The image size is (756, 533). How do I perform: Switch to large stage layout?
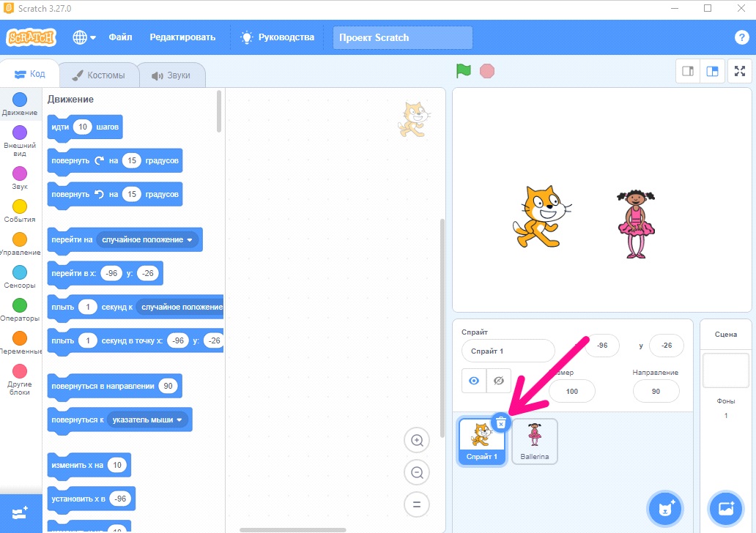[x=712, y=71]
